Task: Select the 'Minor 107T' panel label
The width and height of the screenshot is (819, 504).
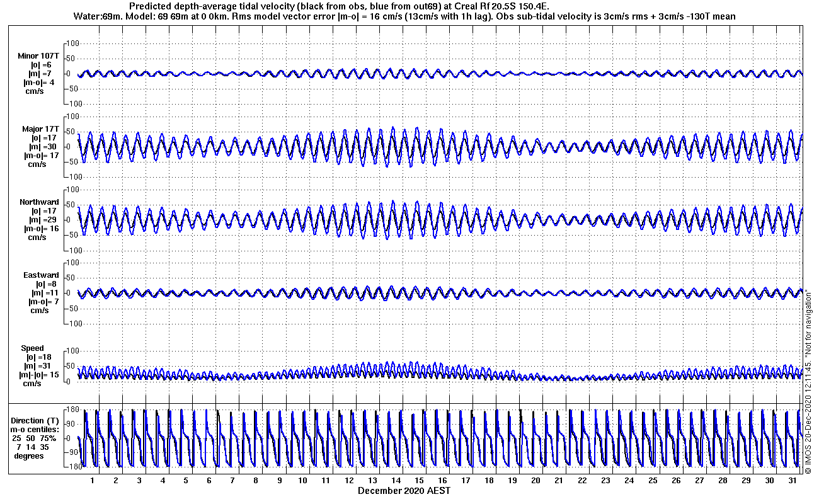Action: coord(38,56)
